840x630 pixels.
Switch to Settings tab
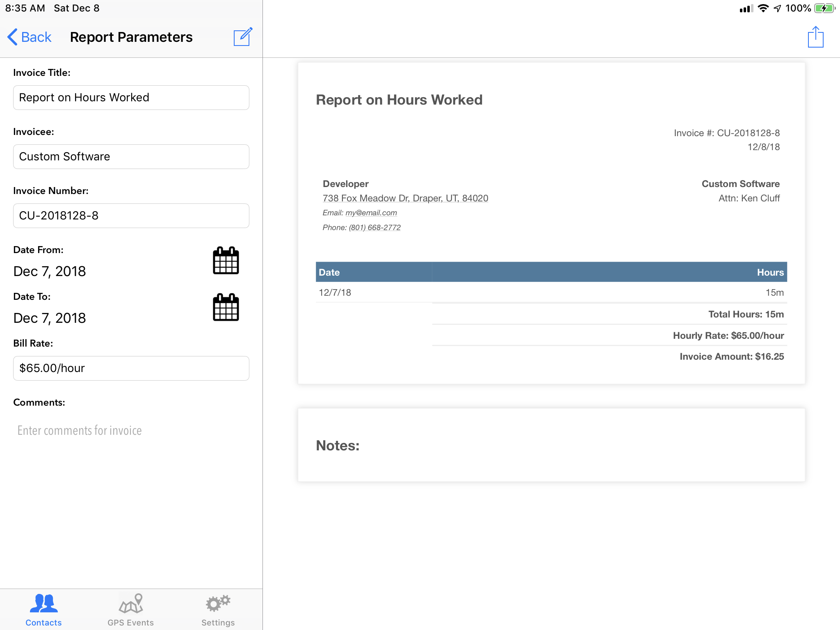click(x=218, y=610)
